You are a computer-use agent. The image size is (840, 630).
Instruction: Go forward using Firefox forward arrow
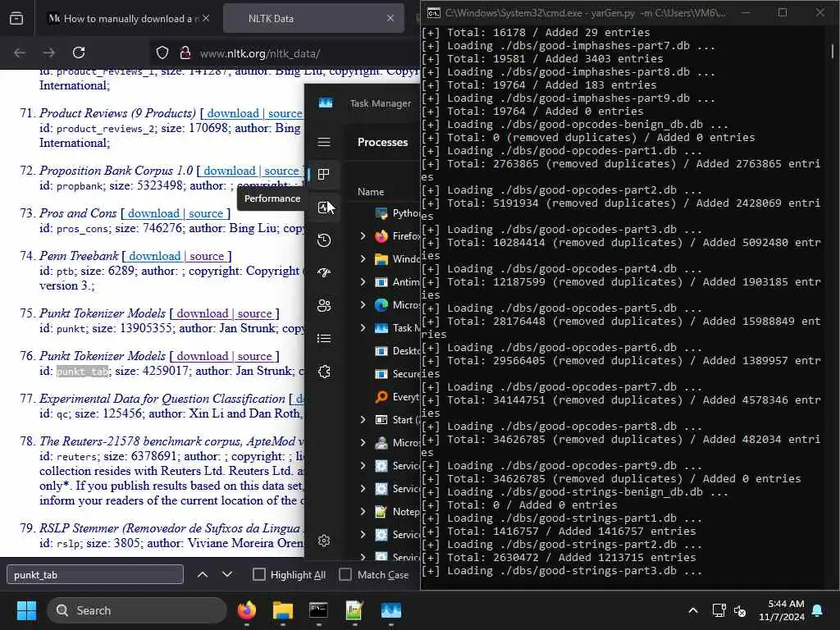48,52
